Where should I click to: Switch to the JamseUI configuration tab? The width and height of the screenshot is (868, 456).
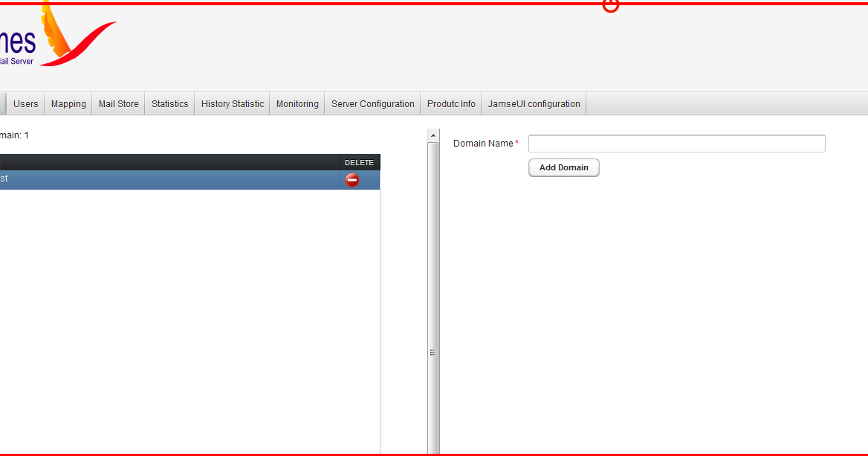coord(534,103)
